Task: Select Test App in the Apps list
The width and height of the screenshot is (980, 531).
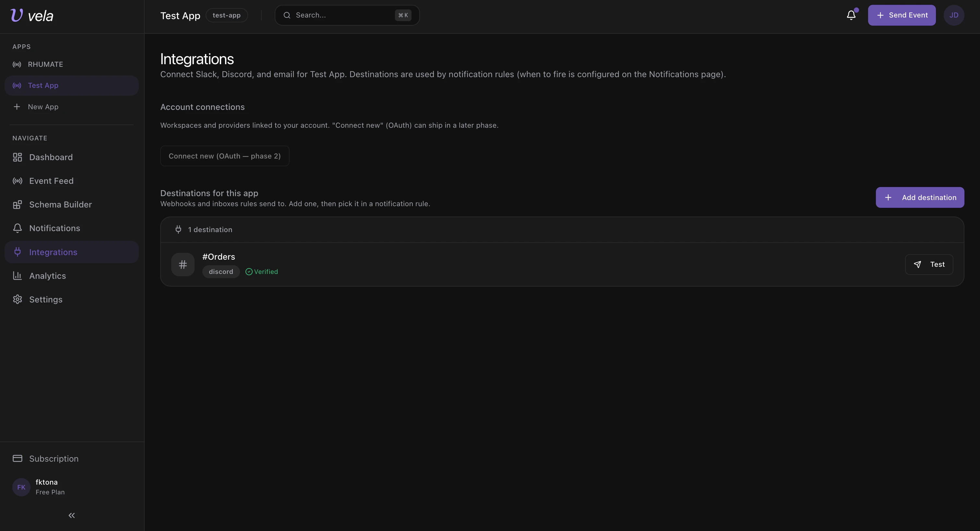Action: [x=43, y=85]
